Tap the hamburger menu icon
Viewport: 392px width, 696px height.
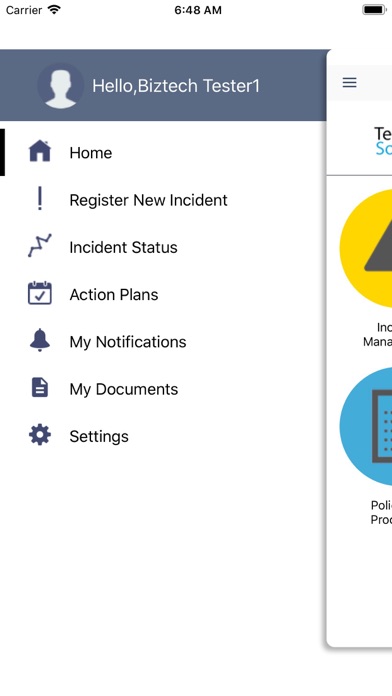[349, 83]
